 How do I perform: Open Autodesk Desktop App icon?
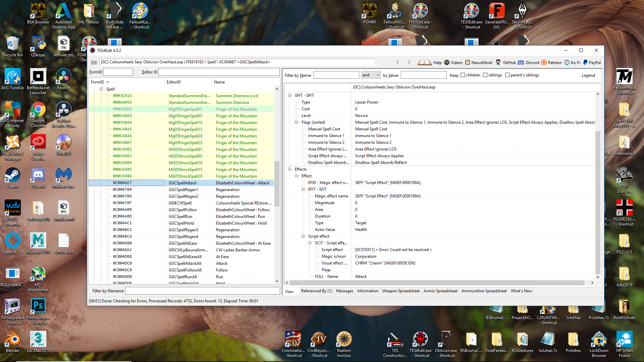coord(64,16)
